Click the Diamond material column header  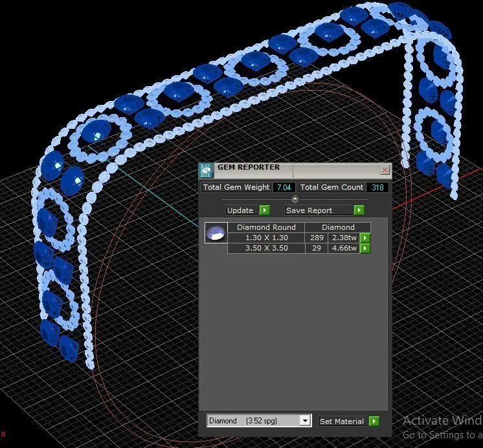pyautogui.click(x=338, y=227)
